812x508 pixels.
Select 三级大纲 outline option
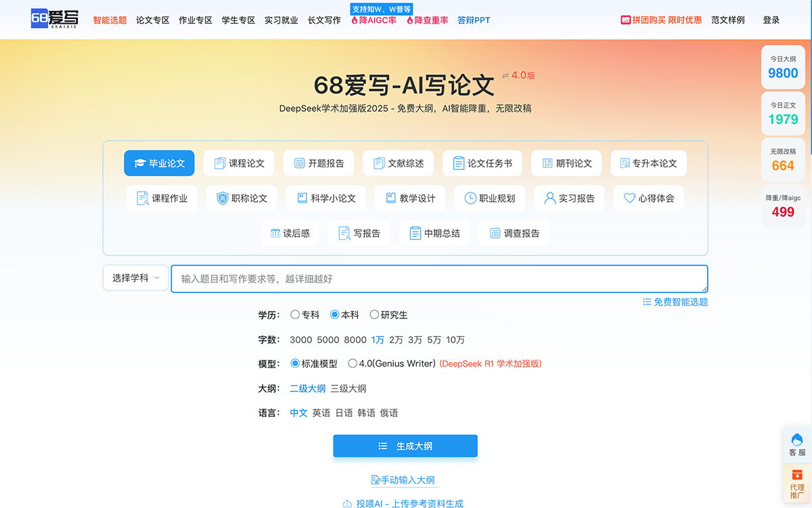pyautogui.click(x=348, y=389)
